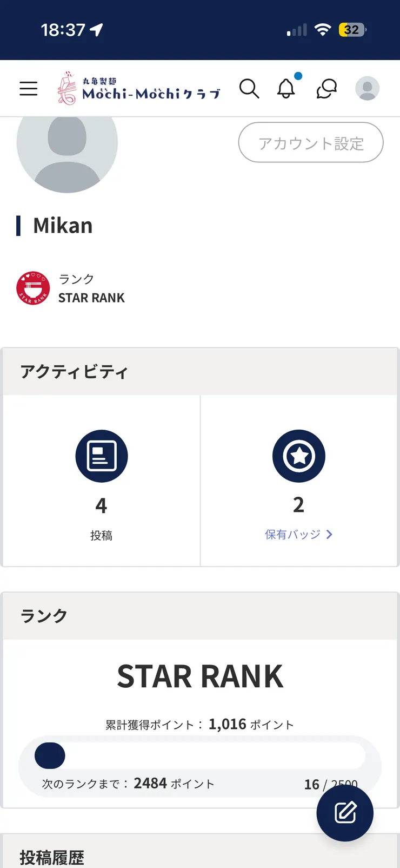Image resolution: width=400 pixels, height=868 pixels.
Task: Select the アクティビティ section header
Action: [x=74, y=372]
